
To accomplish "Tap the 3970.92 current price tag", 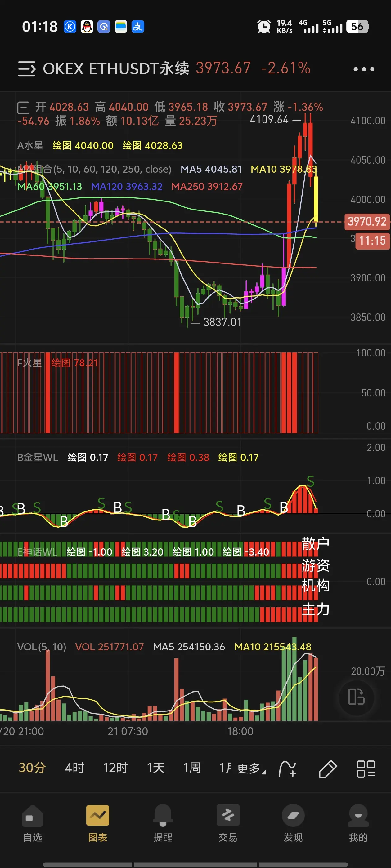I will (367, 221).
